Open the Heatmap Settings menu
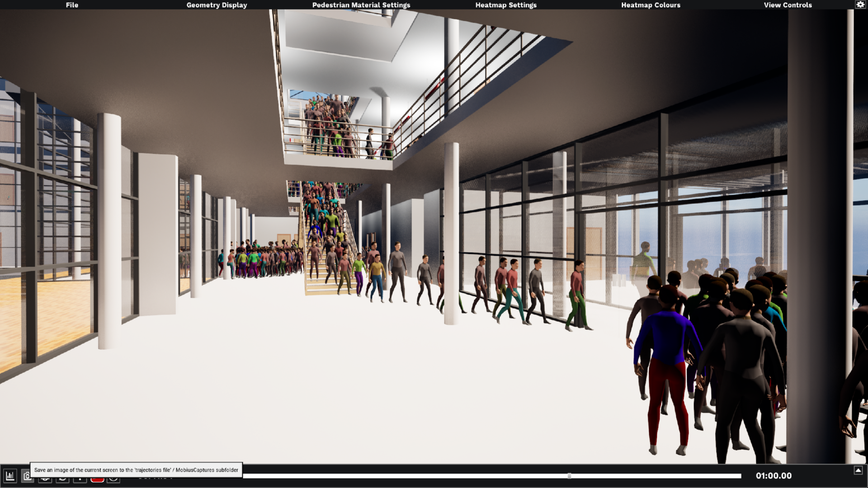 click(x=506, y=5)
